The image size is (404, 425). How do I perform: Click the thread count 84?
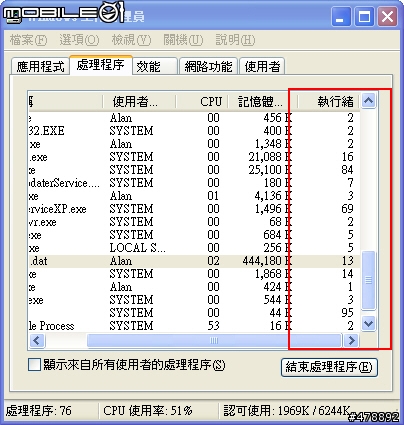click(347, 170)
